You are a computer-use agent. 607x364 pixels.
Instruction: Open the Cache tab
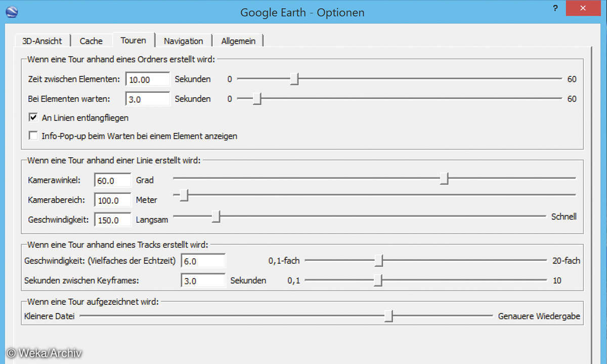(x=91, y=41)
